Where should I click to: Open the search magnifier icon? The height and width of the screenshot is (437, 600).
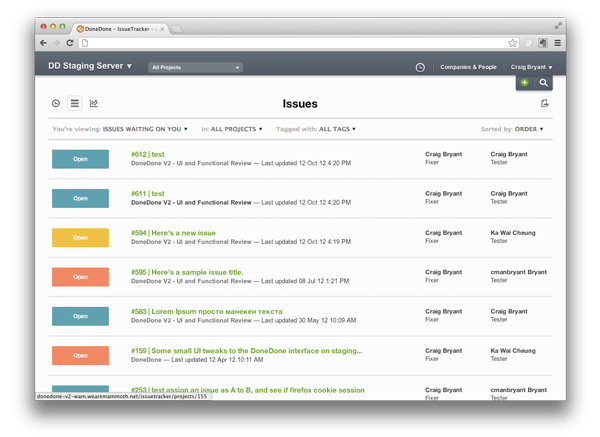[543, 83]
